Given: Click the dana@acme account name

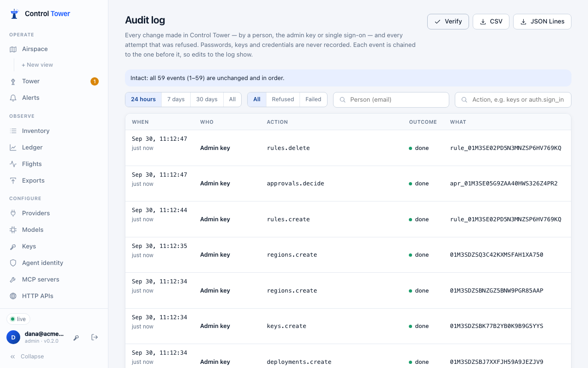Looking at the screenshot, I should coord(44,334).
